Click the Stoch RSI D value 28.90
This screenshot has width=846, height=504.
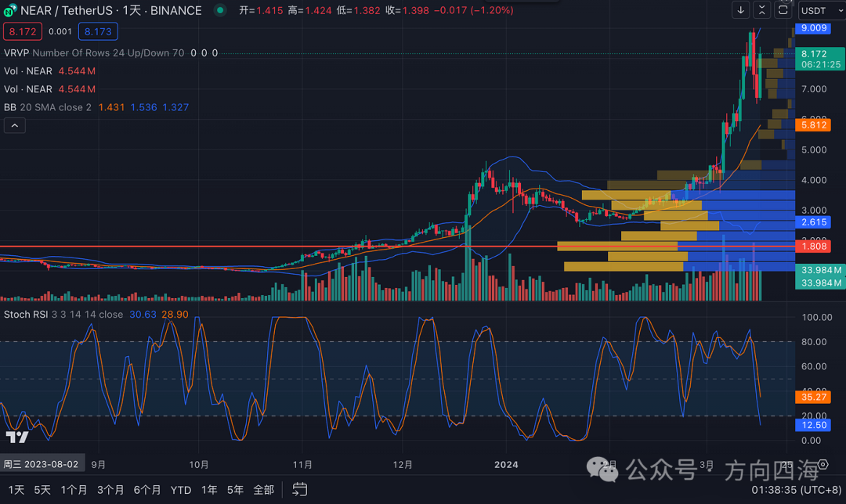point(175,315)
